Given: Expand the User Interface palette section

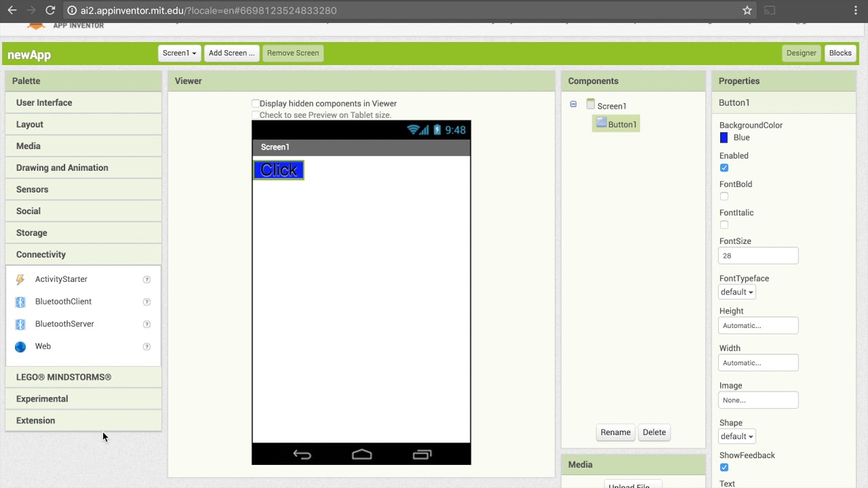Looking at the screenshot, I should tap(83, 102).
